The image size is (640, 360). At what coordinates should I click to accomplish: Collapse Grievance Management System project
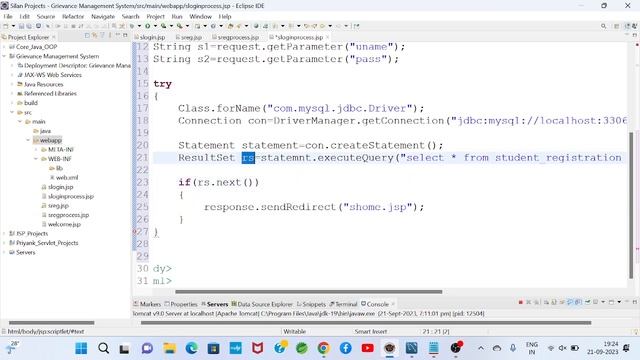pyautogui.click(x=4, y=56)
